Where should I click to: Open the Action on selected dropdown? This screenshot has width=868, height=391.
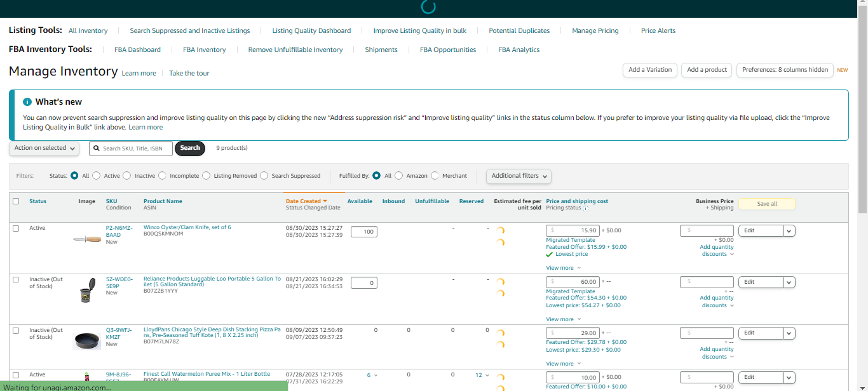(x=44, y=148)
